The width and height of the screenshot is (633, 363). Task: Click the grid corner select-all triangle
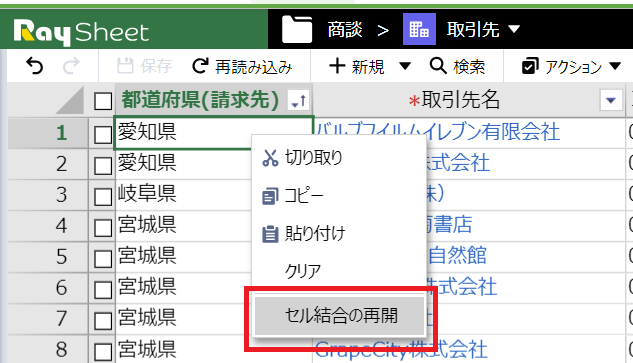click(69, 100)
